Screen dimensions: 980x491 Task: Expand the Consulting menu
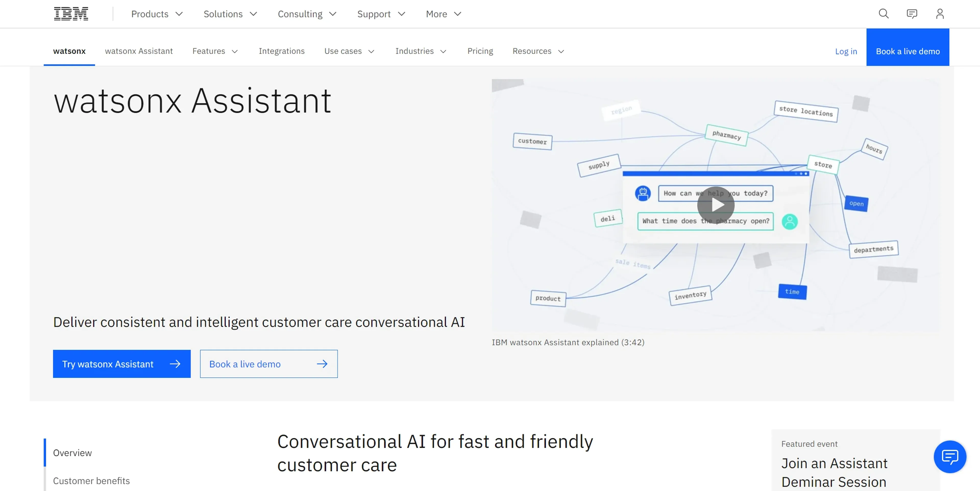[x=307, y=14]
